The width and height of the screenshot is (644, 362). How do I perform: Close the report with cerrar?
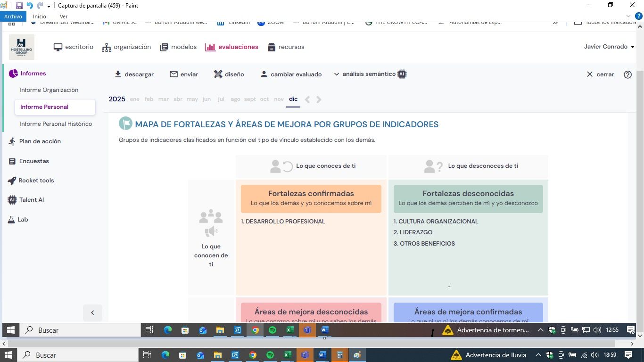coord(600,74)
